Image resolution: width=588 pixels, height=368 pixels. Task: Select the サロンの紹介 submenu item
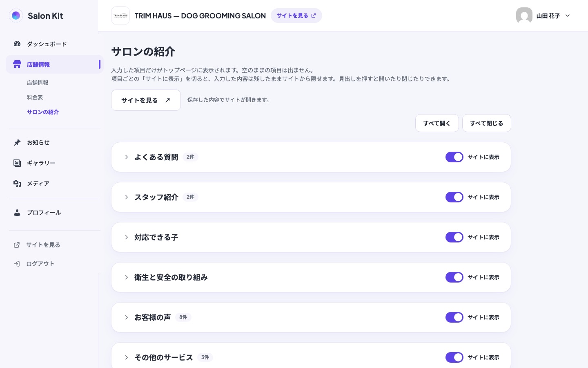43,112
